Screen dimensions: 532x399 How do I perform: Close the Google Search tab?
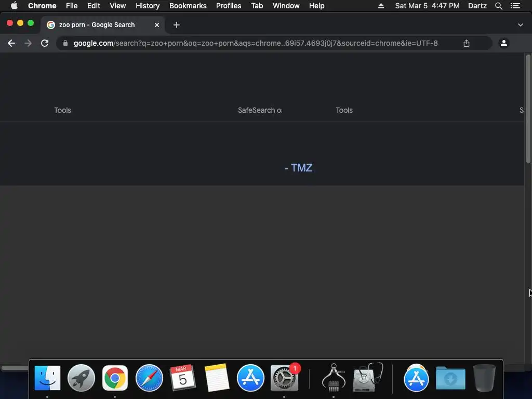[x=157, y=25]
